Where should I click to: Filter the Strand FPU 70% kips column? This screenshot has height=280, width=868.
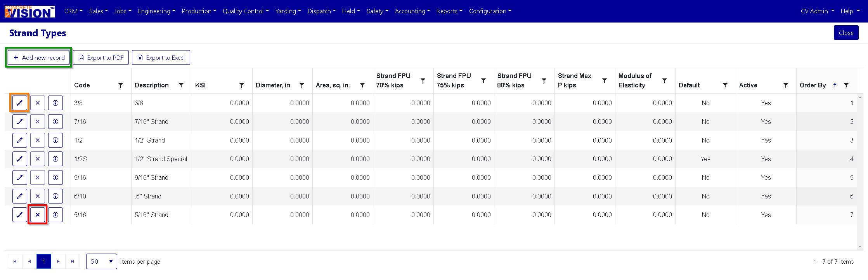point(423,80)
